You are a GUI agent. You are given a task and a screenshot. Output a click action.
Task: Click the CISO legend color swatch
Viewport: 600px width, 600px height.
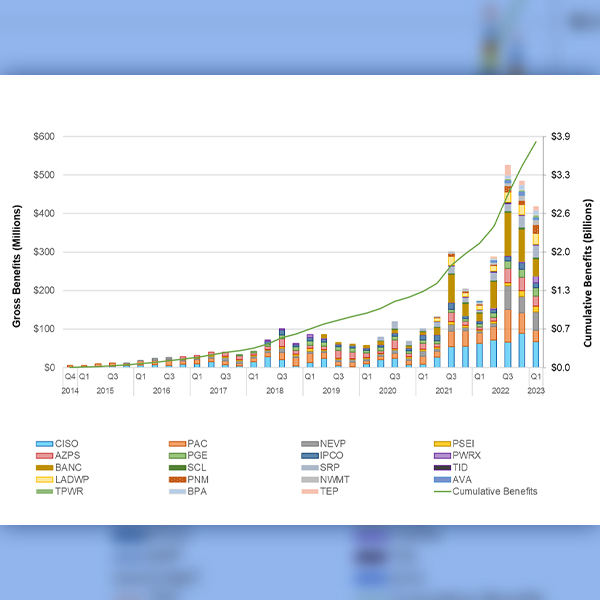(44, 443)
